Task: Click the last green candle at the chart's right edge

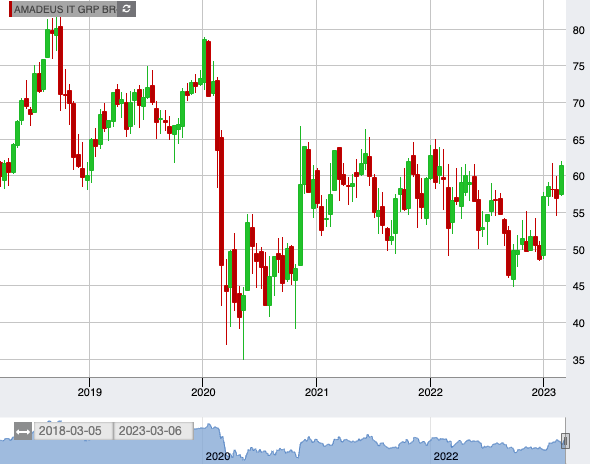Action: 562,180
